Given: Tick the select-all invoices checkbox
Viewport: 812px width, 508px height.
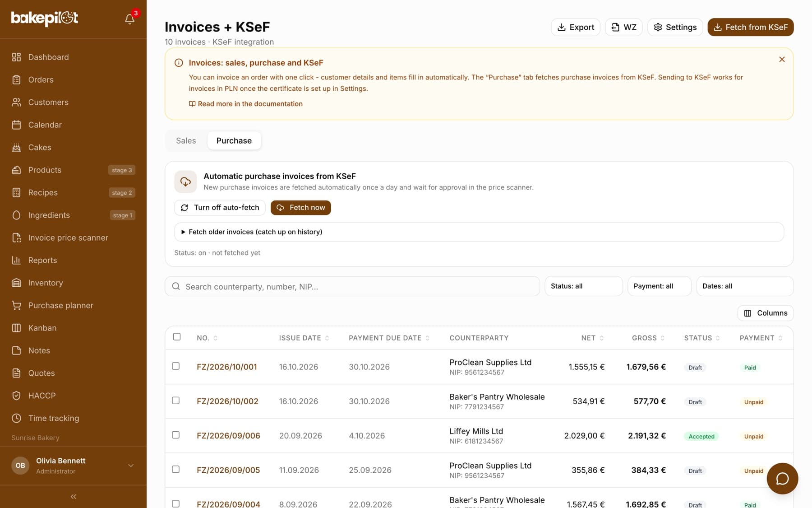Looking at the screenshot, I should [177, 336].
